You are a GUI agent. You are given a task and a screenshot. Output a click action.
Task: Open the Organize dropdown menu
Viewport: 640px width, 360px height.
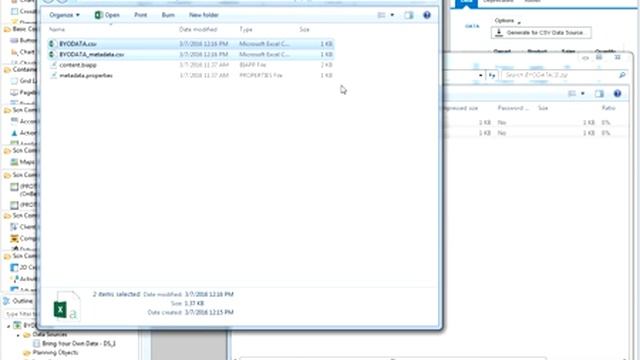[x=64, y=15]
